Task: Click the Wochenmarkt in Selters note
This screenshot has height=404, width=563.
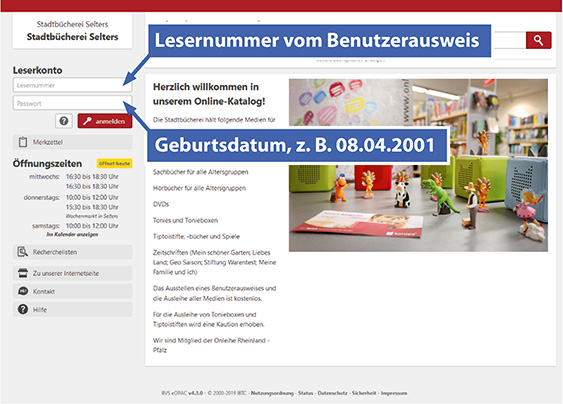Action: [92, 216]
